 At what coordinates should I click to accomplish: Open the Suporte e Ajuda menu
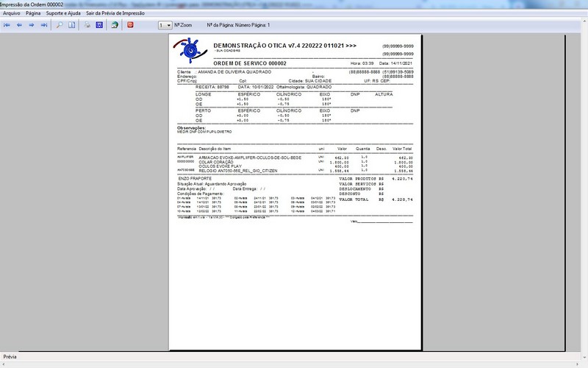[x=63, y=13]
